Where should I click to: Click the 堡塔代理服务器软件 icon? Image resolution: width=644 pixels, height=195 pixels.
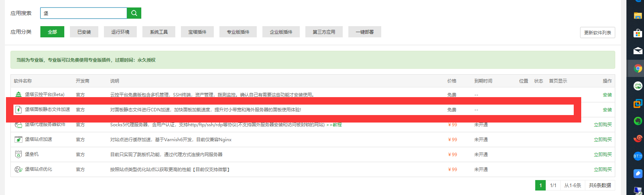pyautogui.click(x=18, y=125)
